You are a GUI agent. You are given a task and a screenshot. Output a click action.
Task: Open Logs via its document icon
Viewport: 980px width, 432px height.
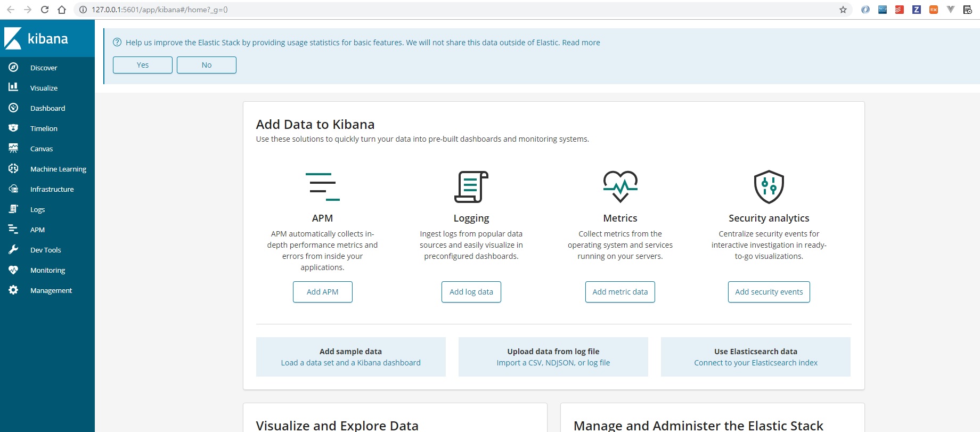point(13,209)
